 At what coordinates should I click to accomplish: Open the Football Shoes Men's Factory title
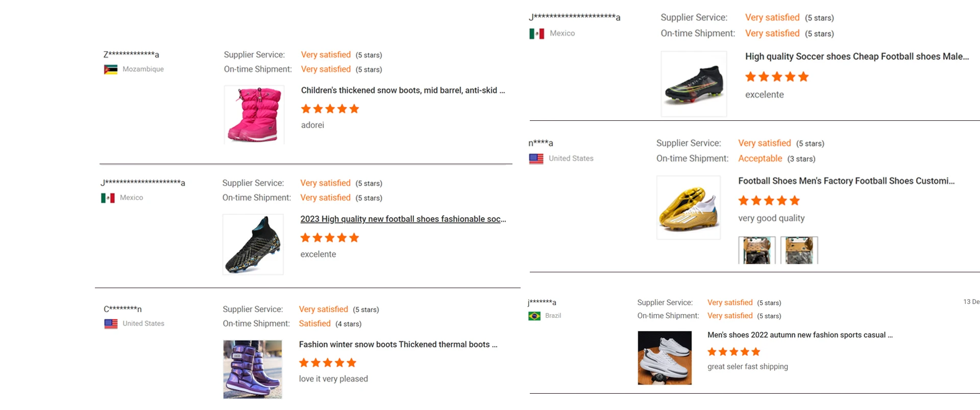tap(846, 181)
